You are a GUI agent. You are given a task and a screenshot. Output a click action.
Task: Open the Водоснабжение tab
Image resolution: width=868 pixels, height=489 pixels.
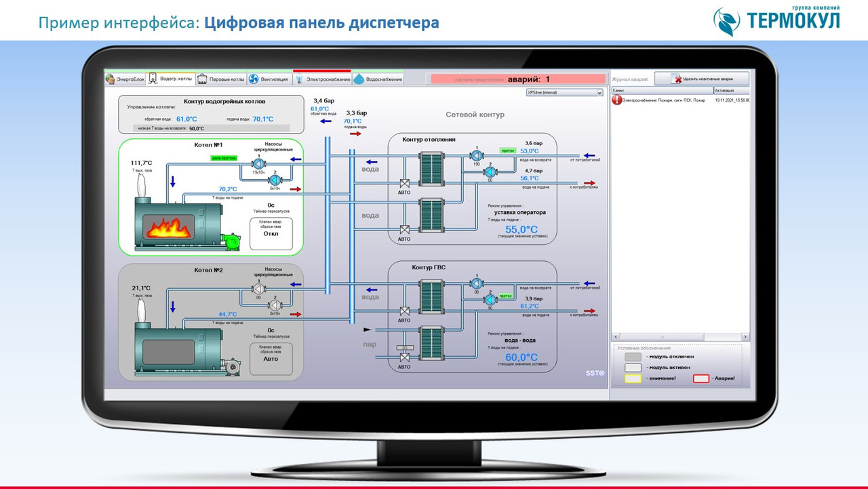[x=378, y=79]
